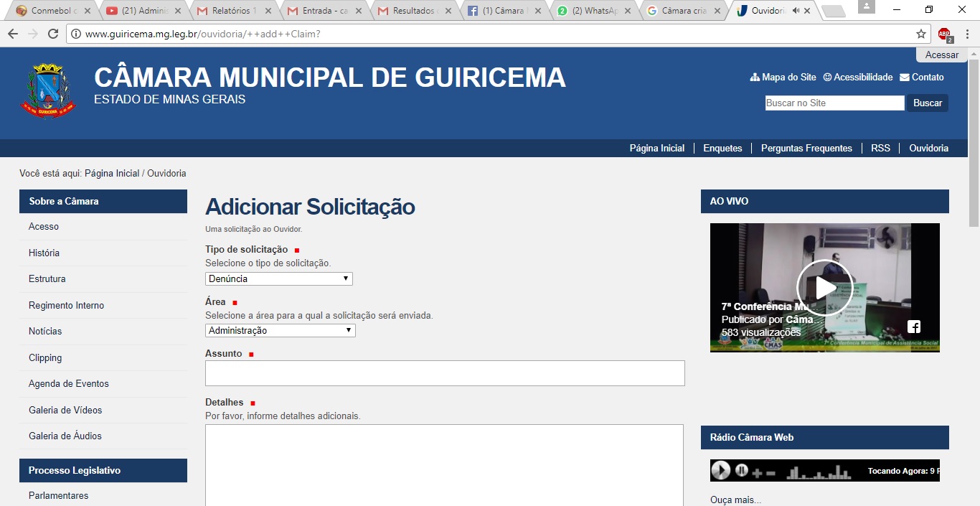Open Facebook via the icon on the live video
Image resolution: width=980 pixels, height=506 pixels.
coord(913,326)
